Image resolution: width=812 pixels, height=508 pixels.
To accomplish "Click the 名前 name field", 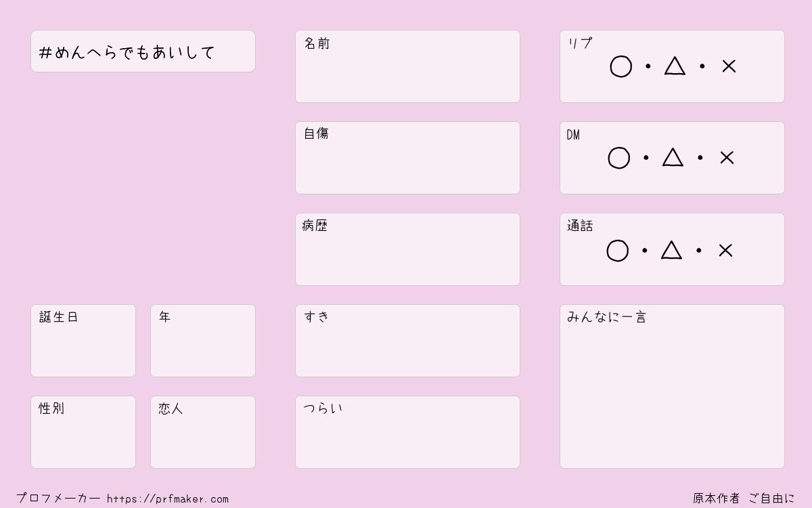I will (x=407, y=66).
